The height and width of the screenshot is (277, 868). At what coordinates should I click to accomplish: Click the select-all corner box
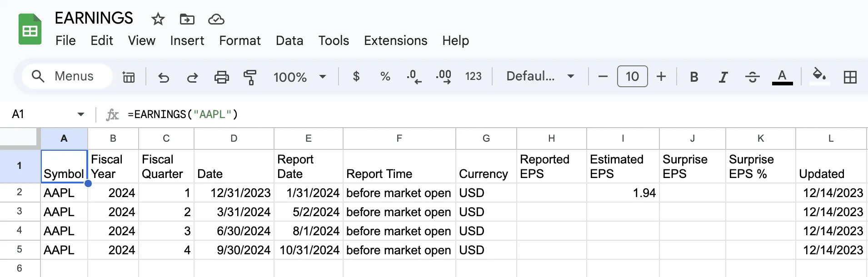click(x=20, y=138)
